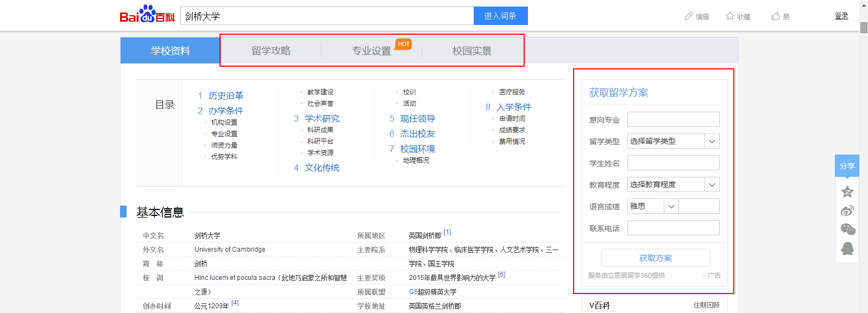Click the star favorite icon in header
The width and height of the screenshot is (868, 313).
click(x=730, y=16)
